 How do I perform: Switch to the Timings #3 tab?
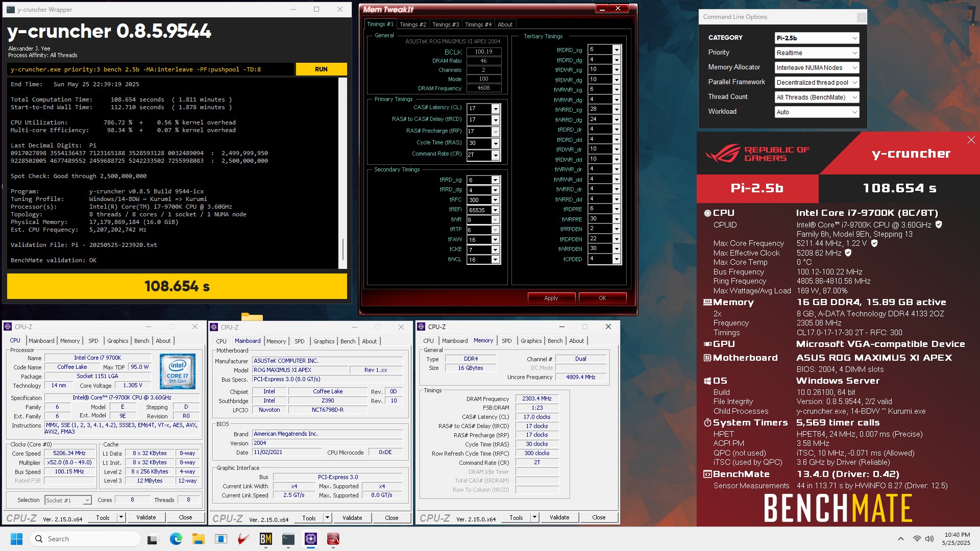coord(446,24)
